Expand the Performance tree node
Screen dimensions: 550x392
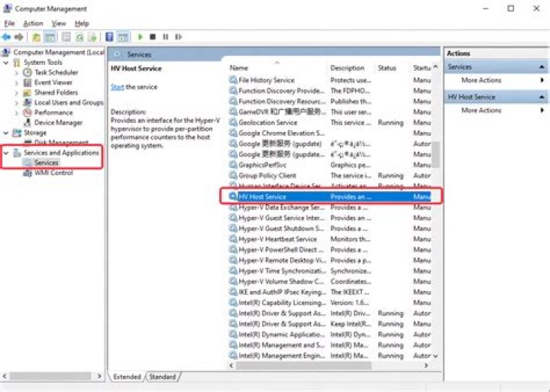pos(17,113)
